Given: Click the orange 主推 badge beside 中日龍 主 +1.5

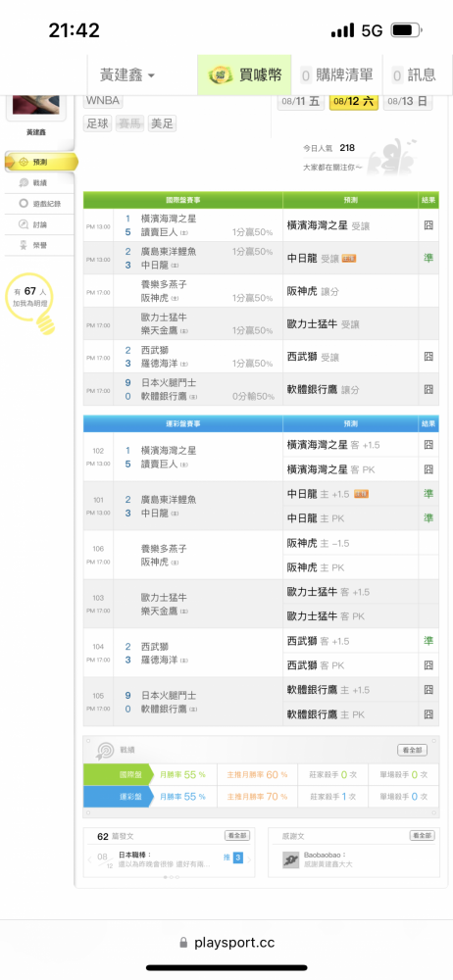Looking at the screenshot, I should pyautogui.click(x=361, y=494).
